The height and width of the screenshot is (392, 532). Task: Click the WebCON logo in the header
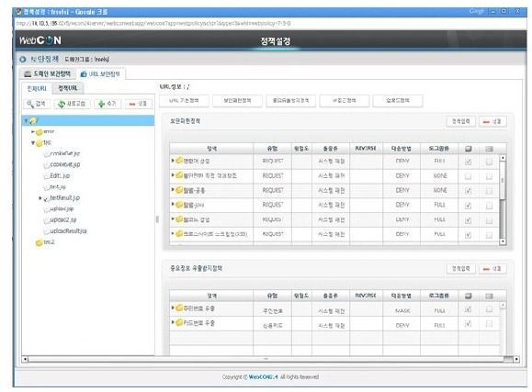tap(40, 40)
